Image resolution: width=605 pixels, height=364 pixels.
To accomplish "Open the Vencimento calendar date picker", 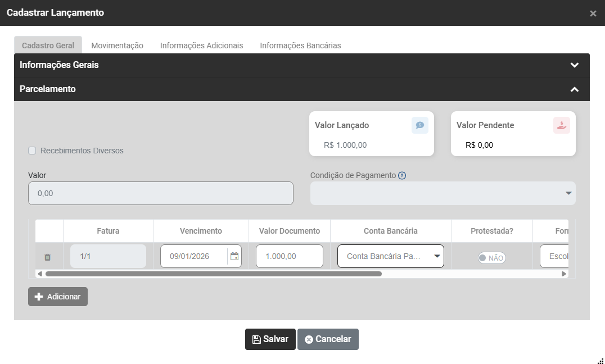I will click(234, 256).
